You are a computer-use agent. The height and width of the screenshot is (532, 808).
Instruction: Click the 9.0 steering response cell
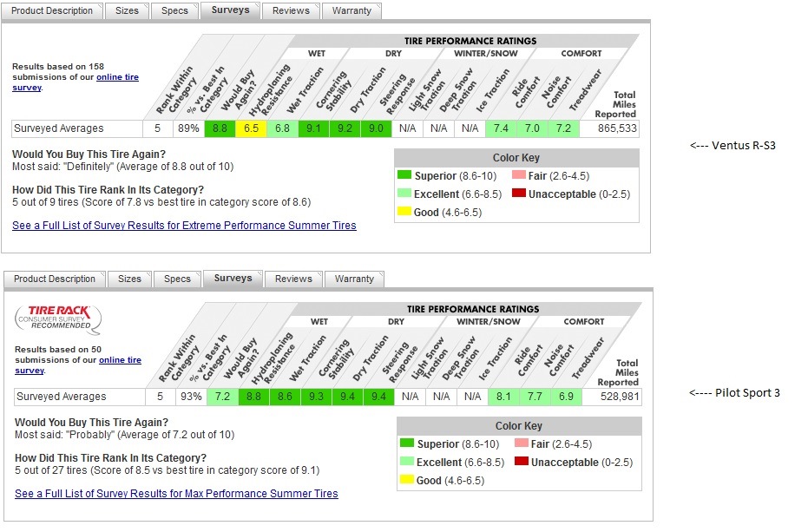[376, 128]
